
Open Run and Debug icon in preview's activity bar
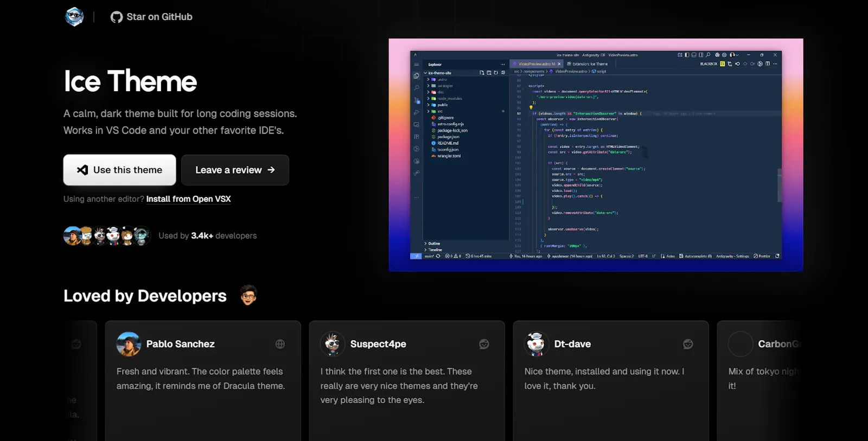coord(417,112)
